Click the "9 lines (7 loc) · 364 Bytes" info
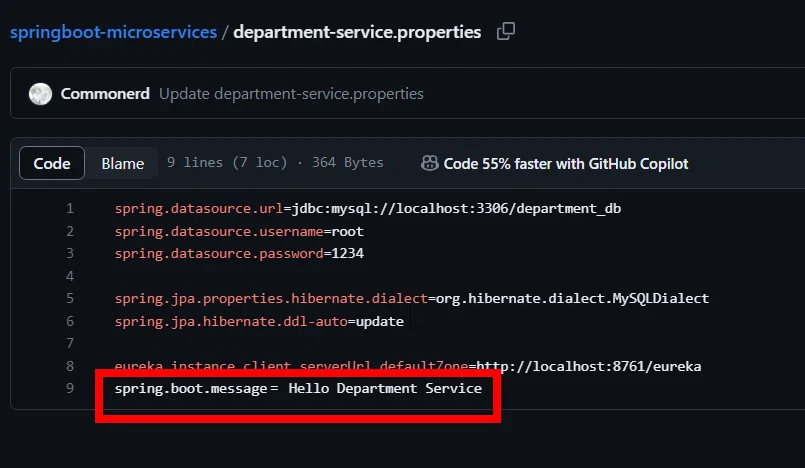 (x=275, y=163)
